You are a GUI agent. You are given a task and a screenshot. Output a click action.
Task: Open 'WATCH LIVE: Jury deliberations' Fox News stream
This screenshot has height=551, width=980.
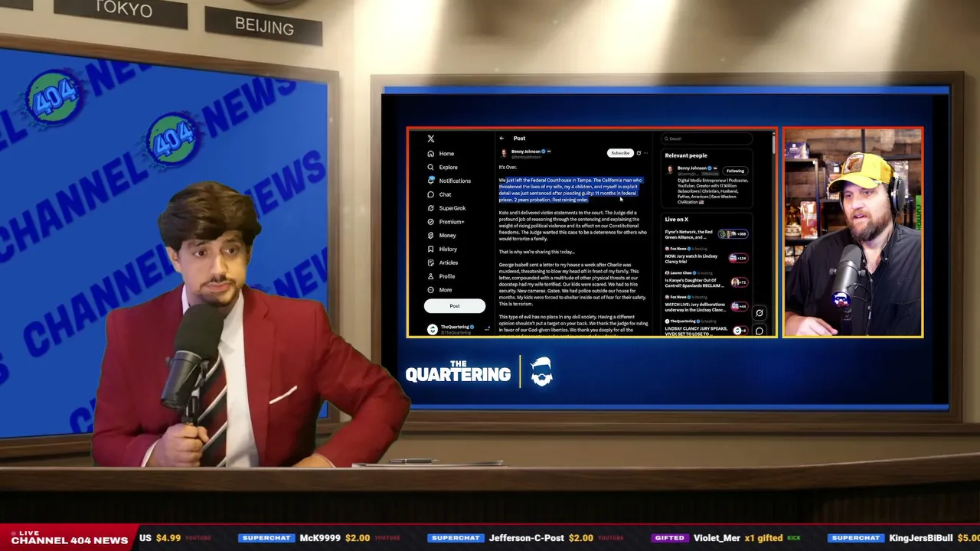pos(694,308)
